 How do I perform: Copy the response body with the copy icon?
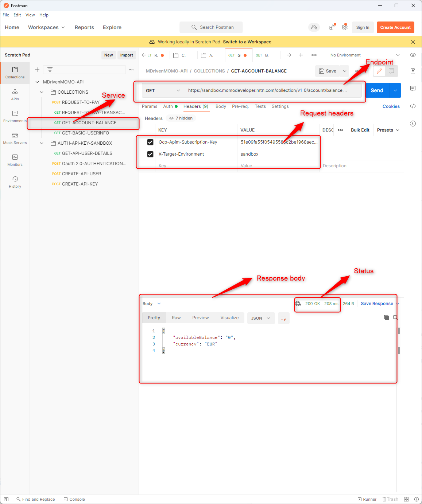click(386, 317)
